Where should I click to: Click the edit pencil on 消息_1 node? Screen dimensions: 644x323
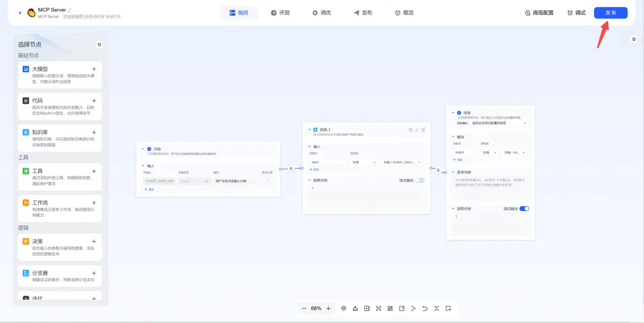tap(417, 130)
